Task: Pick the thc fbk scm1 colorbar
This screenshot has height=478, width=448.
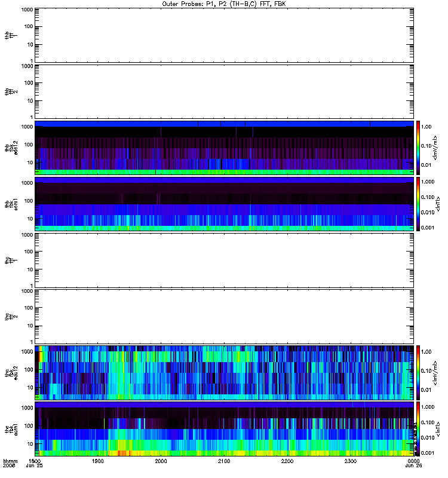Action: (418, 429)
